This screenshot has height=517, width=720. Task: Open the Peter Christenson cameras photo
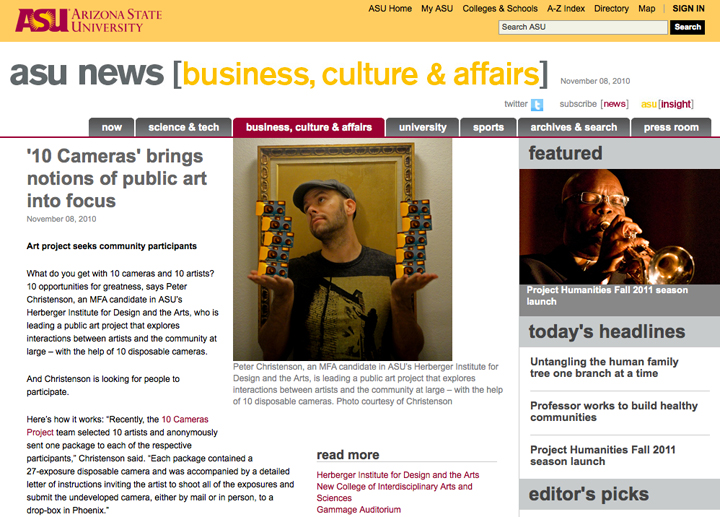[x=343, y=249]
